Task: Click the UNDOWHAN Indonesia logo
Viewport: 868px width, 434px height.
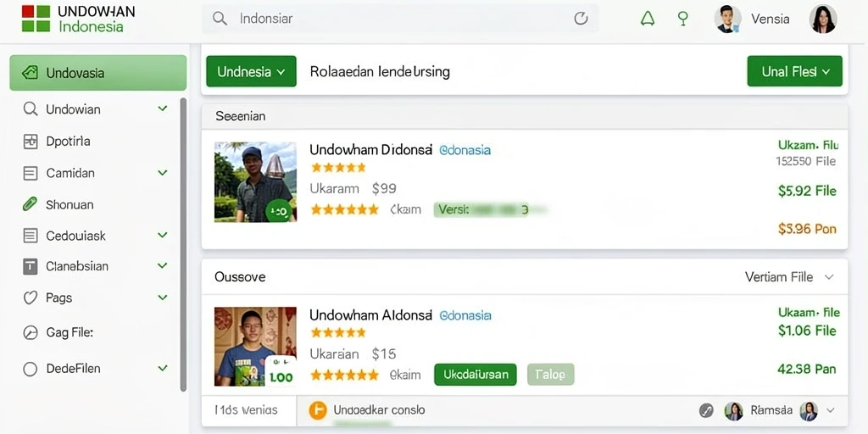Action: point(78,19)
